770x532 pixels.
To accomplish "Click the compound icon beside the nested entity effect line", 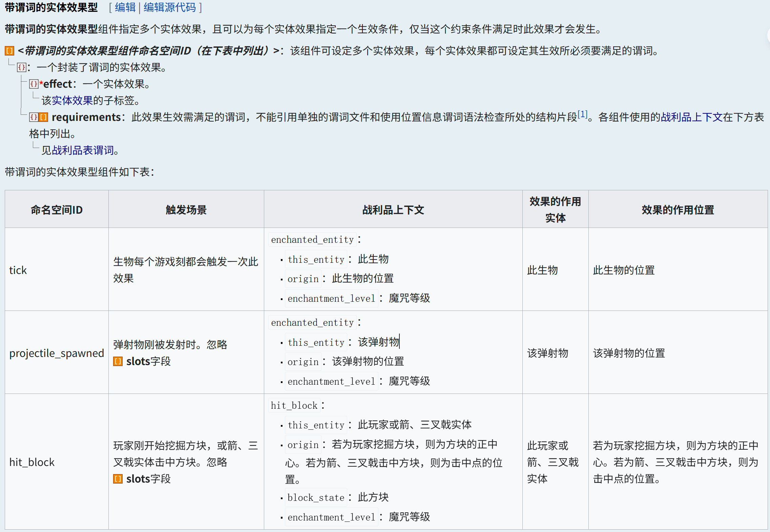I will pyautogui.click(x=22, y=67).
